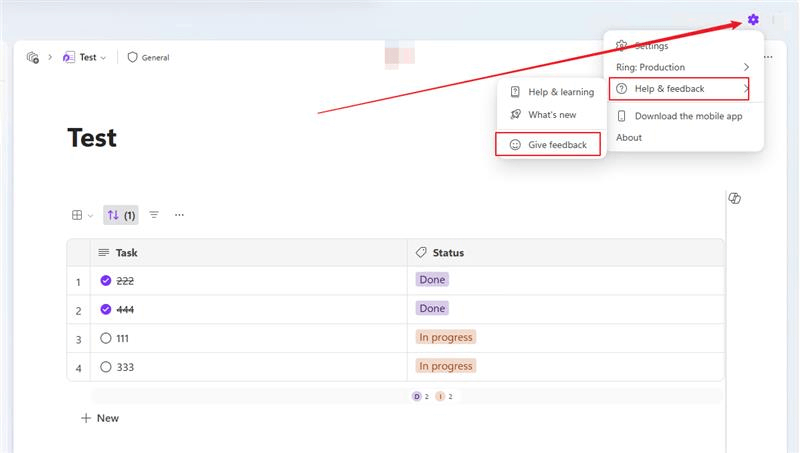Mark task 333 as complete
Screen dimensions: 800x453
(106, 367)
